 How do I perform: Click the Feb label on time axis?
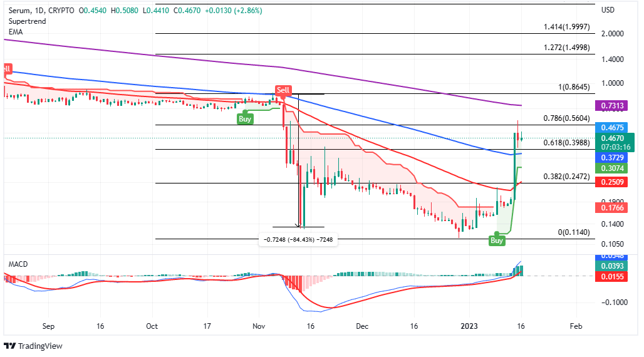click(576, 326)
